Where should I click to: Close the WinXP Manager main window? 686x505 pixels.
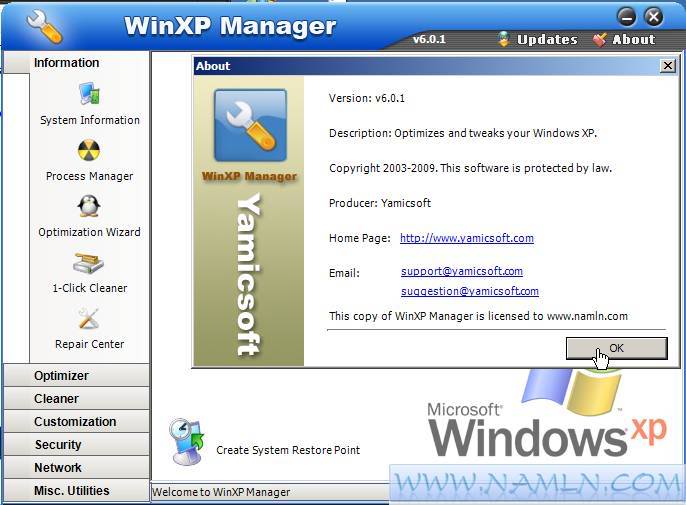click(653, 17)
